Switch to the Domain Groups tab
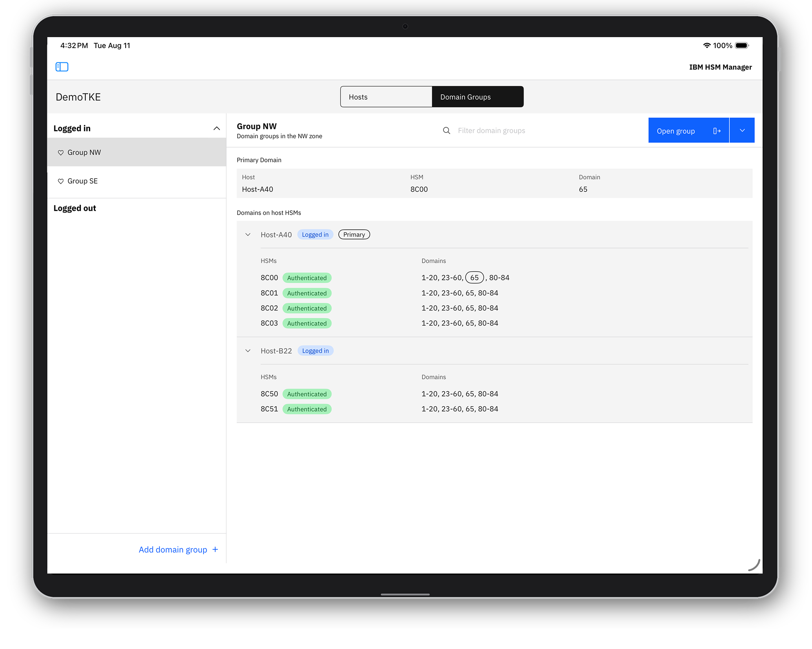Image resolution: width=812 pixels, height=649 pixels. (x=478, y=97)
